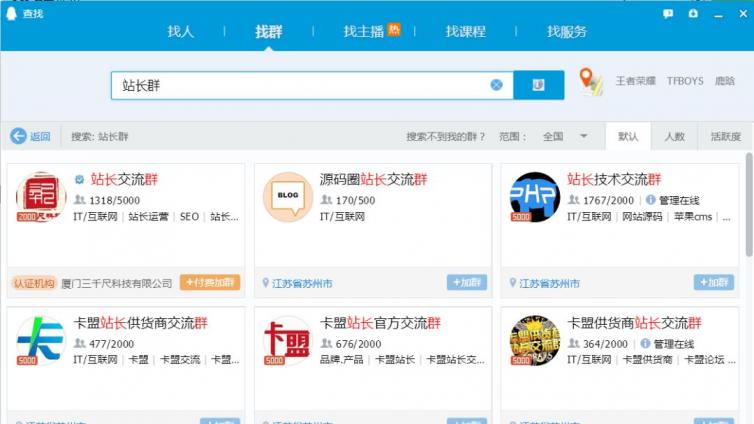Viewport: 754px width, 424px height.
Task: Sort results by 人数
Action: (674, 137)
